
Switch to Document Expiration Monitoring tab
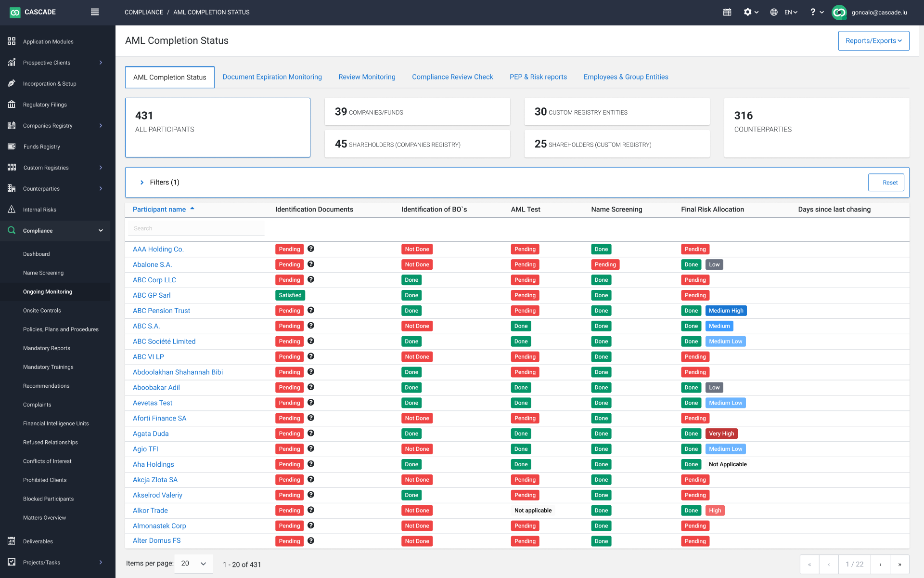tap(272, 77)
